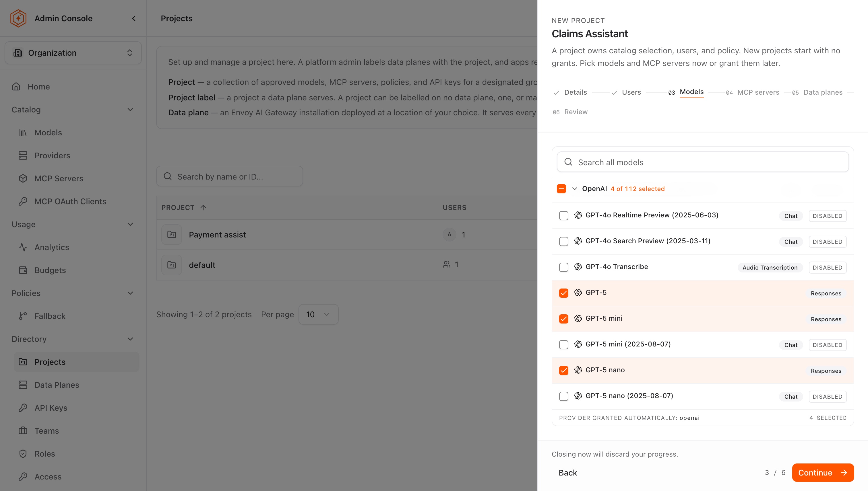The image size is (868, 491).
Task: Check the GPT-5 nano (2025-08-07) checkbox
Action: (x=563, y=396)
